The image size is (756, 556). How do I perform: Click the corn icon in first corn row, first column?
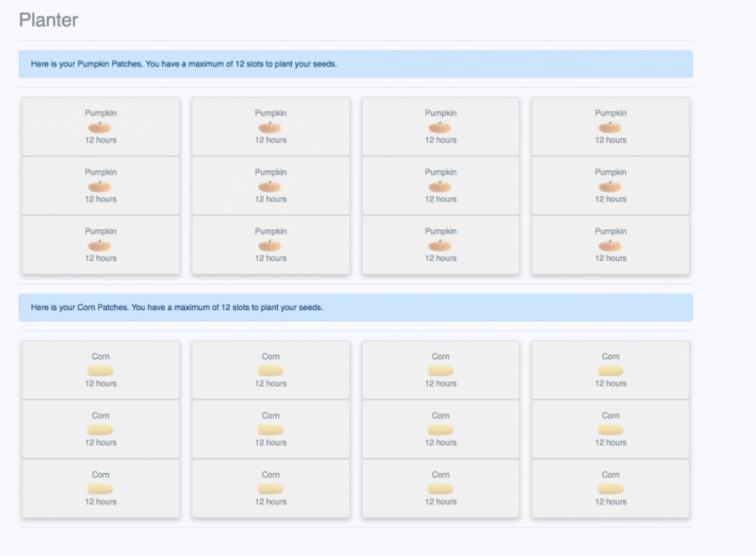pos(101,371)
